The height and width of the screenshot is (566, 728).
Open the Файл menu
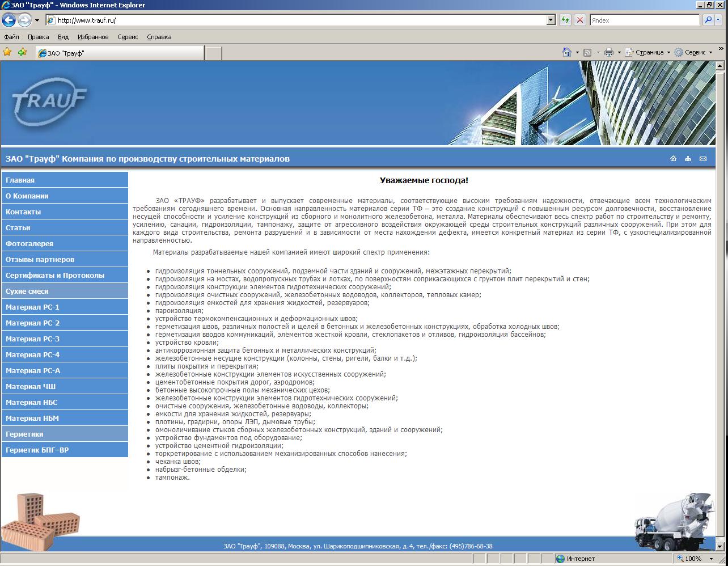click(x=11, y=37)
